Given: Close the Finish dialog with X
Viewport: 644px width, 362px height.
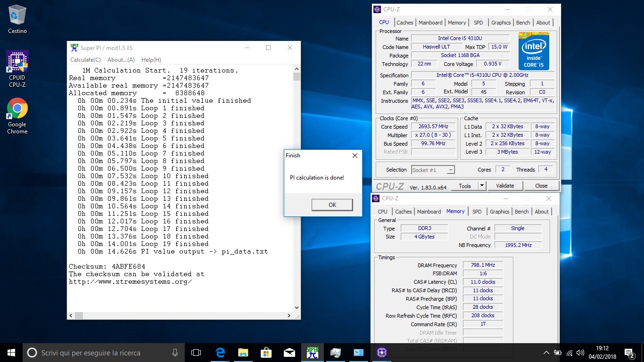Looking at the screenshot, I should pos(355,156).
